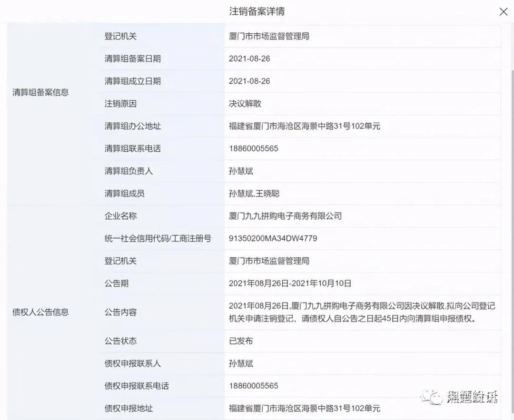Click the 清算组办公地址 address value
This screenshot has height=420, width=514.
305,126
